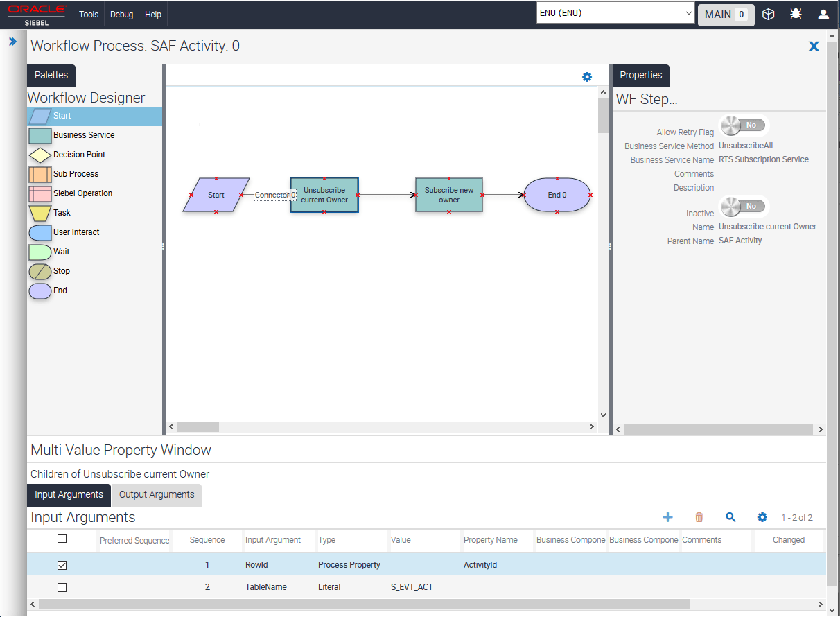Screen dimensions: 840x617
Task: Expand the left sidebar with the double chevron
Action: coord(13,41)
